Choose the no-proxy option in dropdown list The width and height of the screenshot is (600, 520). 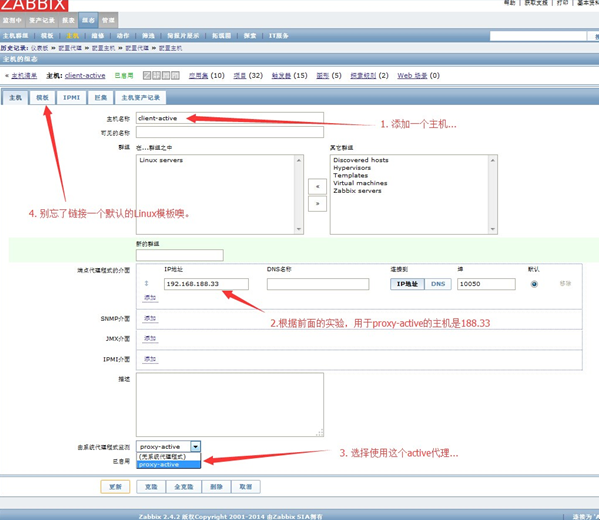168,457
